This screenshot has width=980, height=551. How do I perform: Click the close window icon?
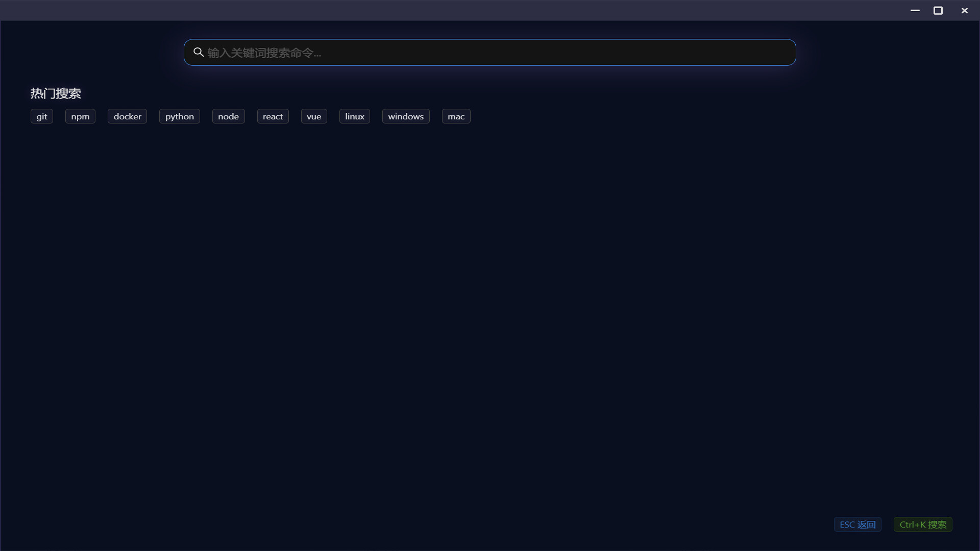(x=965, y=10)
